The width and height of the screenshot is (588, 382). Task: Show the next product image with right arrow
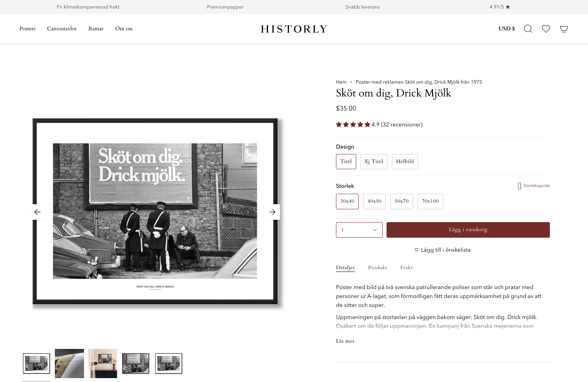tap(272, 212)
